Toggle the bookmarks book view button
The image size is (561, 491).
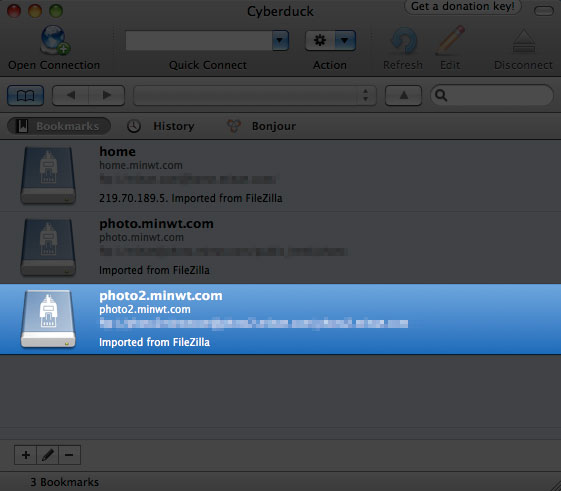(x=25, y=96)
